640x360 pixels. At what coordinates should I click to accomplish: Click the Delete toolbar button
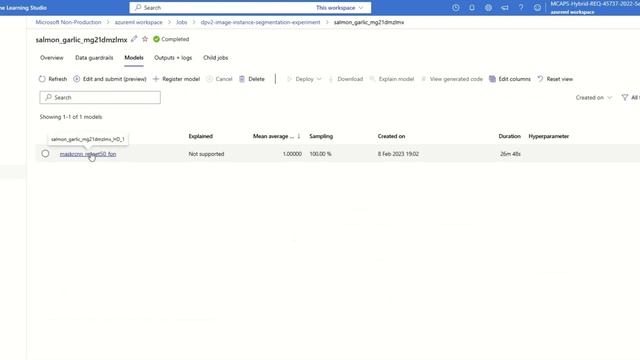click(252, 79)
